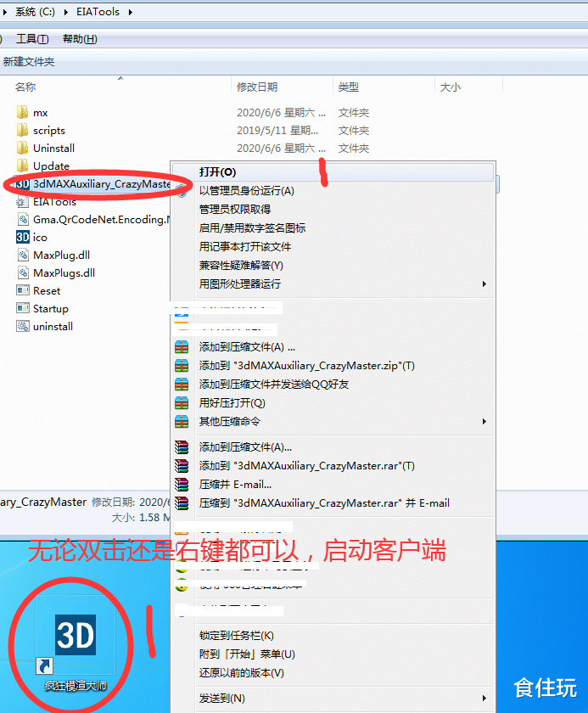Click the icon next to 用好压打开(Q)
Image resolution: width=588 pixels, height=713 pixels.
coord(182,402)
